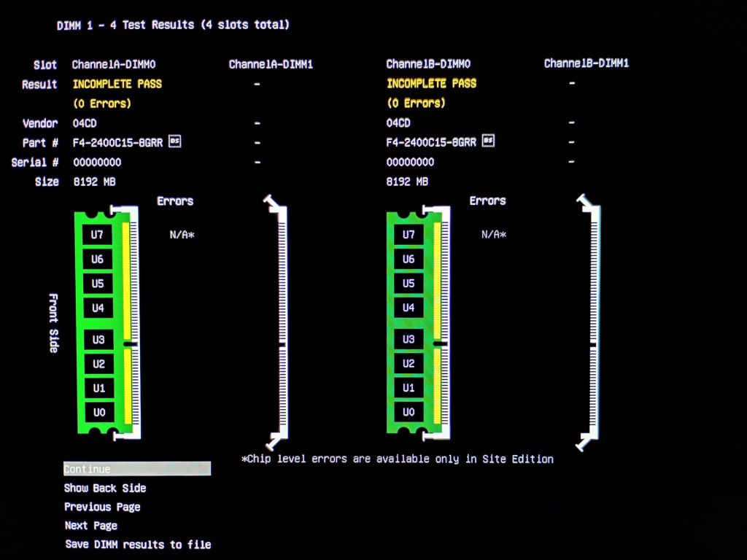Go to Previous Page
The height and width of the screenshot is (560, 747).
(x=102, y=507)
